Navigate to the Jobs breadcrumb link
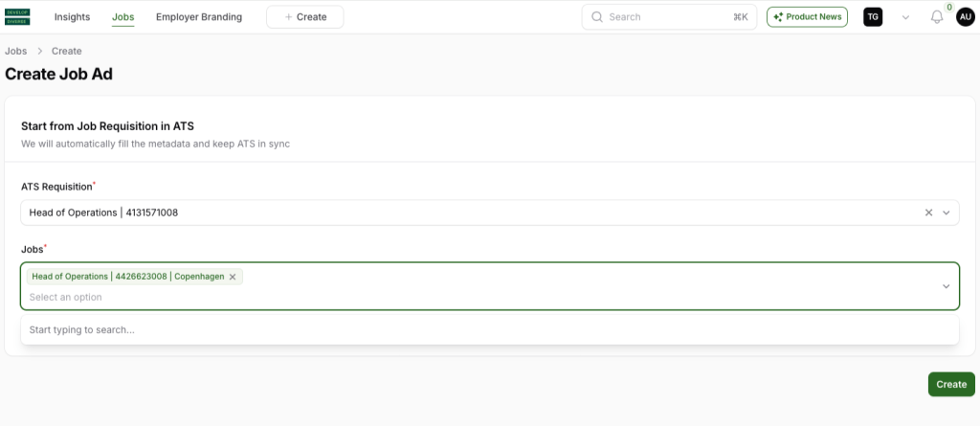Viewport: 980px width, 426px height. tap(16, 51)
